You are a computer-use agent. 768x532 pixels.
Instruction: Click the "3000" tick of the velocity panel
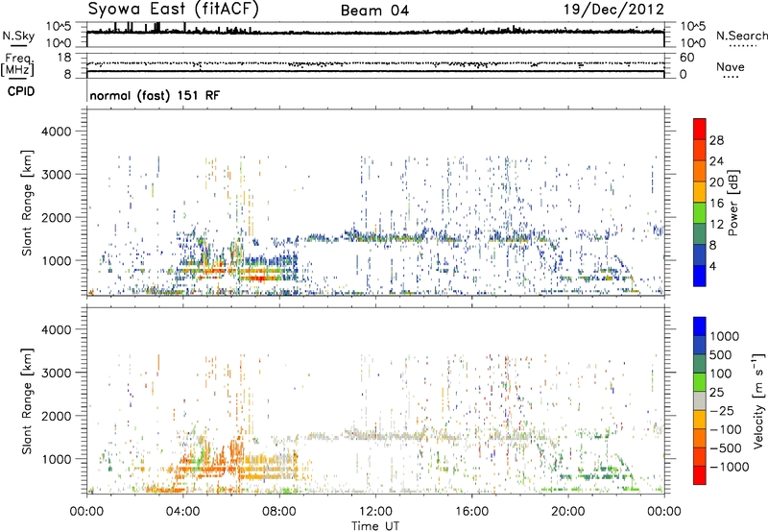coord(57,373)
